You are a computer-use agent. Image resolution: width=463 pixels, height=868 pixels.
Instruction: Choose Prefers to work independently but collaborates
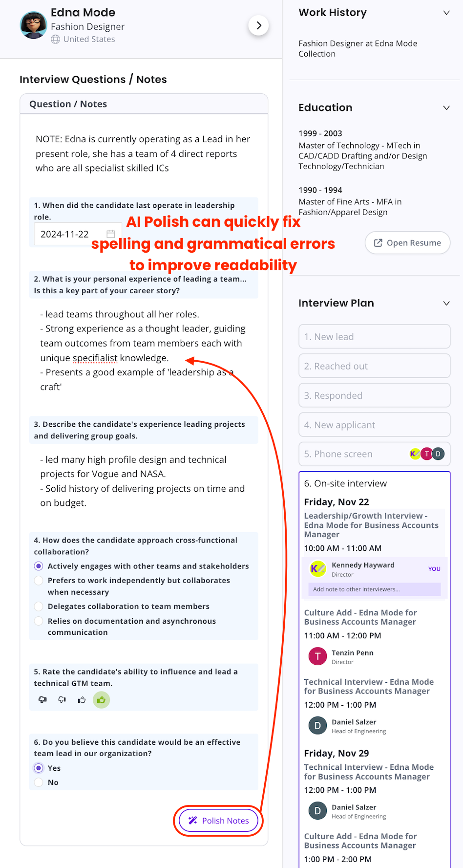39,581
